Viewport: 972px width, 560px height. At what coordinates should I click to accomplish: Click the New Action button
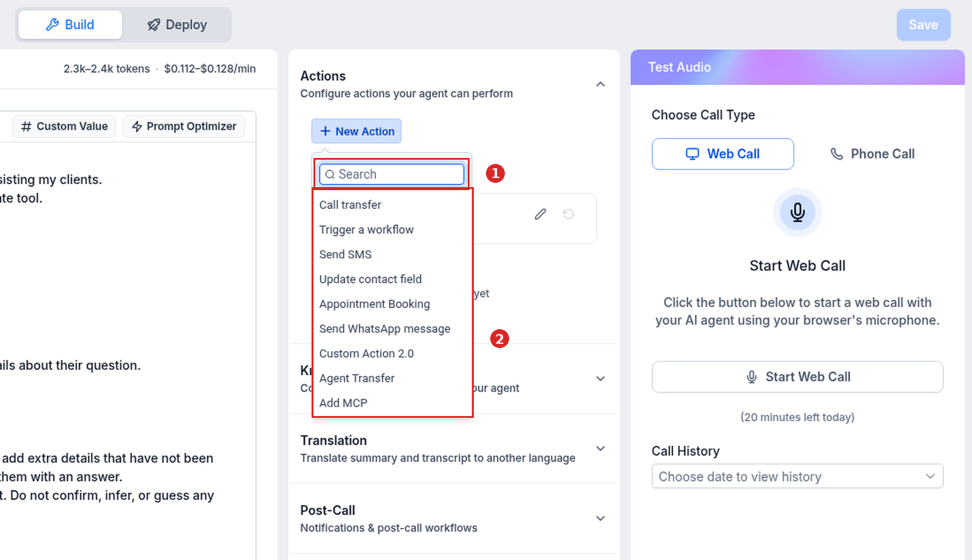357,131
